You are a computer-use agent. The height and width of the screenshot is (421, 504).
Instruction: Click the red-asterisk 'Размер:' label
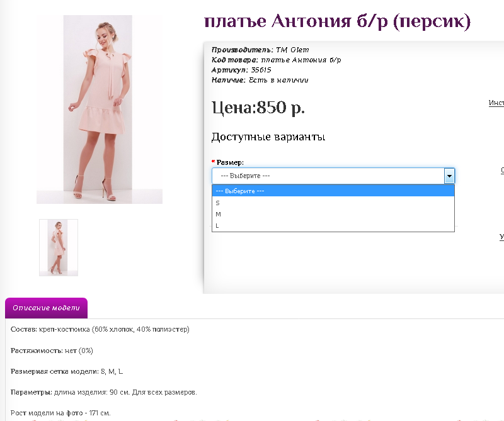pos(227,162)
